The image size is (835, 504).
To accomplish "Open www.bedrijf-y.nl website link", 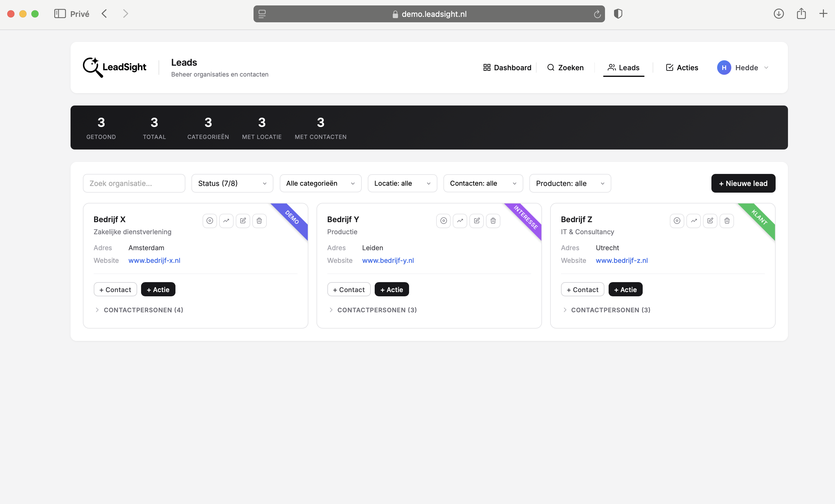I will point(388,260).
